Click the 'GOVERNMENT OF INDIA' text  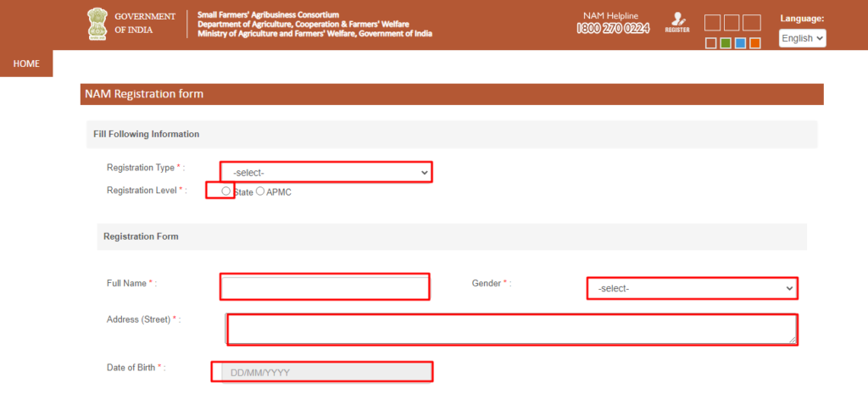[145, 23]
